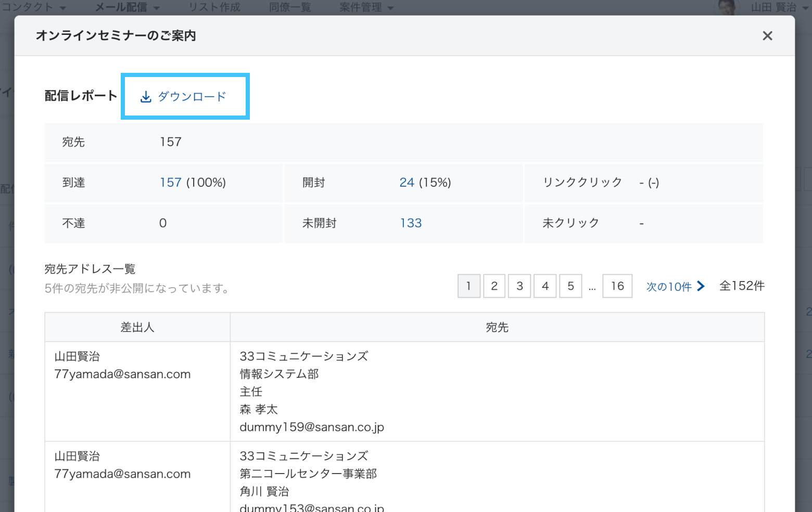Go to pagination page 3
Screen dimensions: 812x512
519,286
